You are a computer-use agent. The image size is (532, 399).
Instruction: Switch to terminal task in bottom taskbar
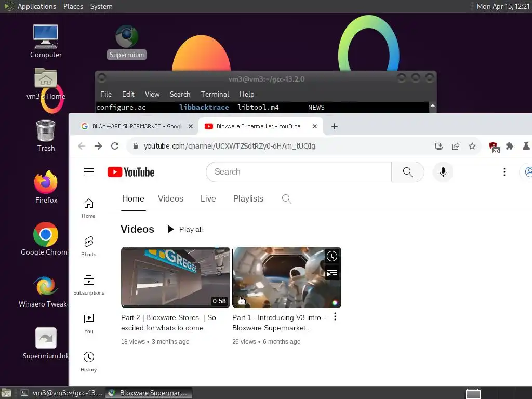[x=61, y=393]
